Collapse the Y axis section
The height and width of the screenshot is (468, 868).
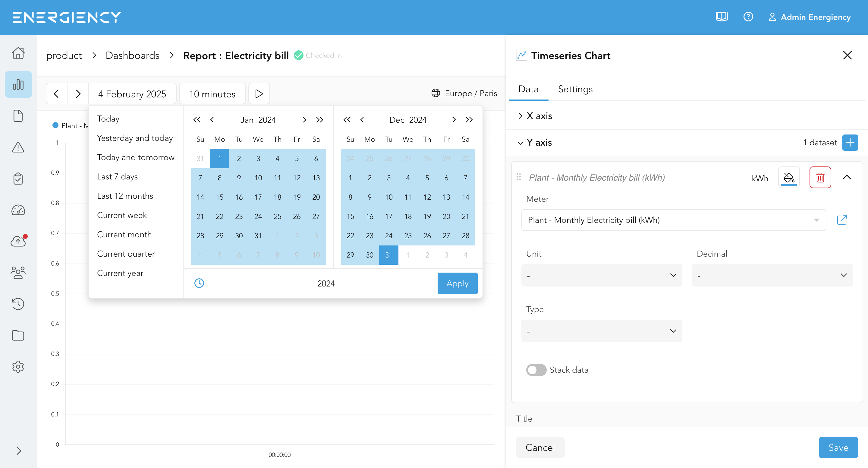point(535,143)
